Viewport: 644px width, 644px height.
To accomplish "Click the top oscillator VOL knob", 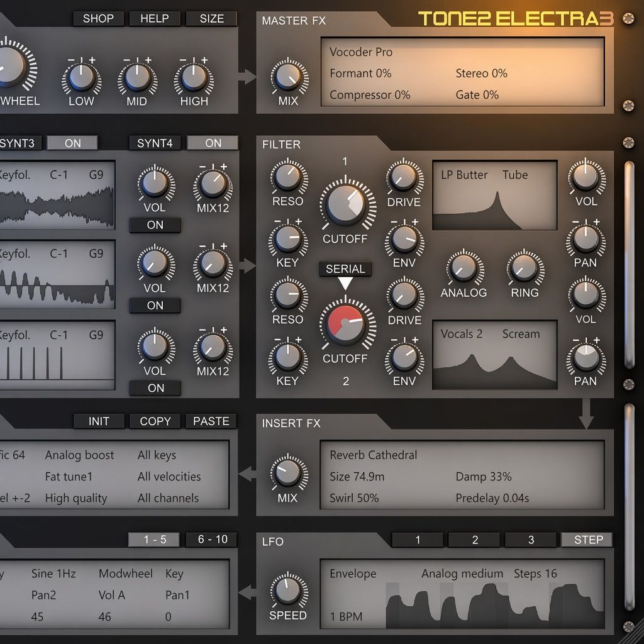I will pos(155,184).
